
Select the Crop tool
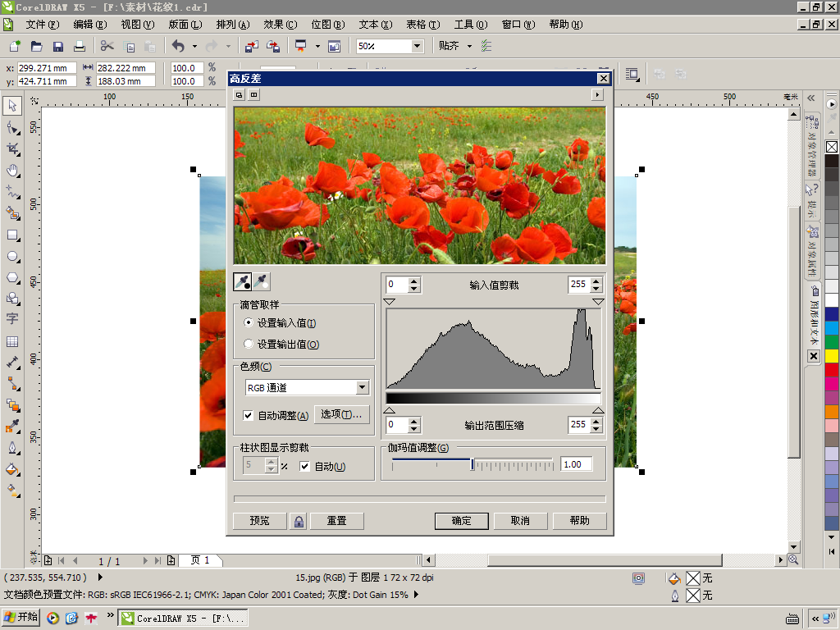(12, 149)
